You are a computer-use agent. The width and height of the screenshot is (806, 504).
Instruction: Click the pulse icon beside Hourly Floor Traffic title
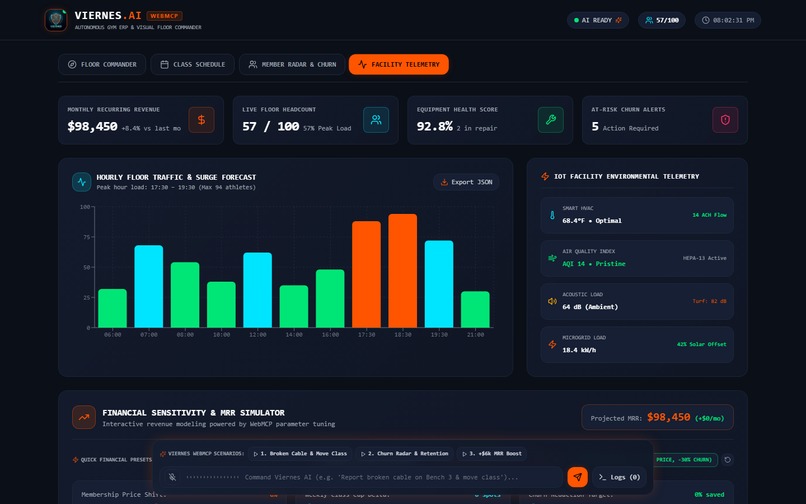(x=82, y=182)
